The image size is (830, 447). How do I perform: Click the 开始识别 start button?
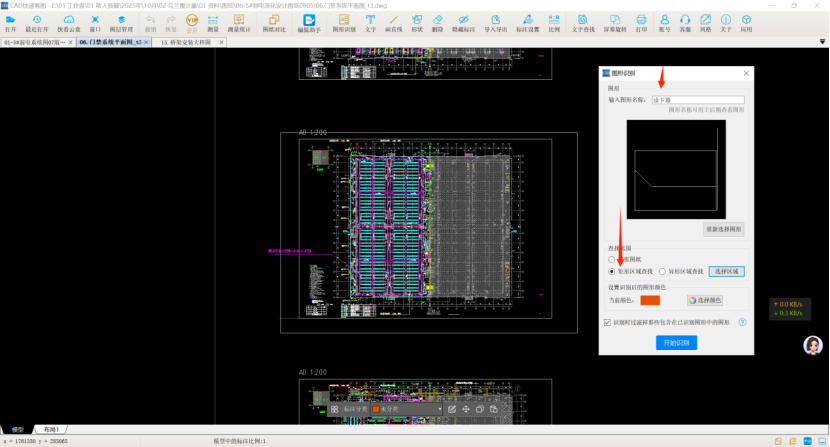[677, 343]
